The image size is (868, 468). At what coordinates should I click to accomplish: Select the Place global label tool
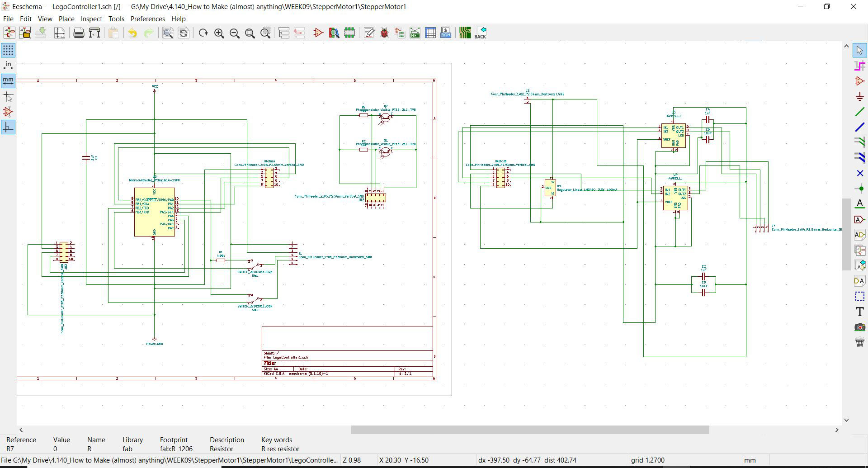click(859, 219)
